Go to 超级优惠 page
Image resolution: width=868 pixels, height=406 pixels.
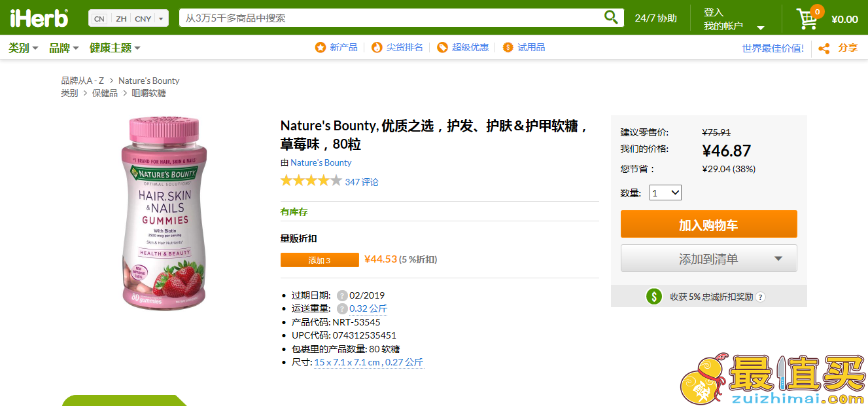(x=470, y=48)
